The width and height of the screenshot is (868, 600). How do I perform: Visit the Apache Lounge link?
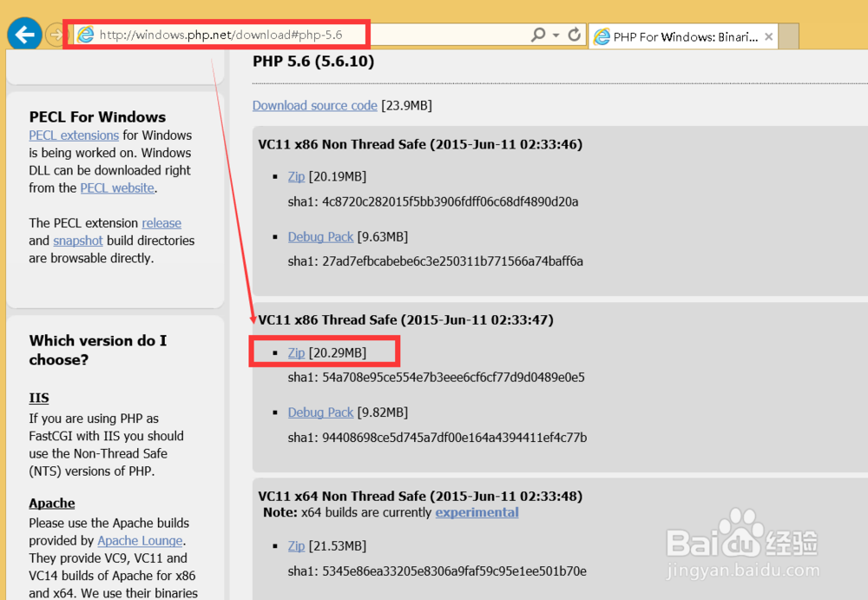[x=140, y=540]
